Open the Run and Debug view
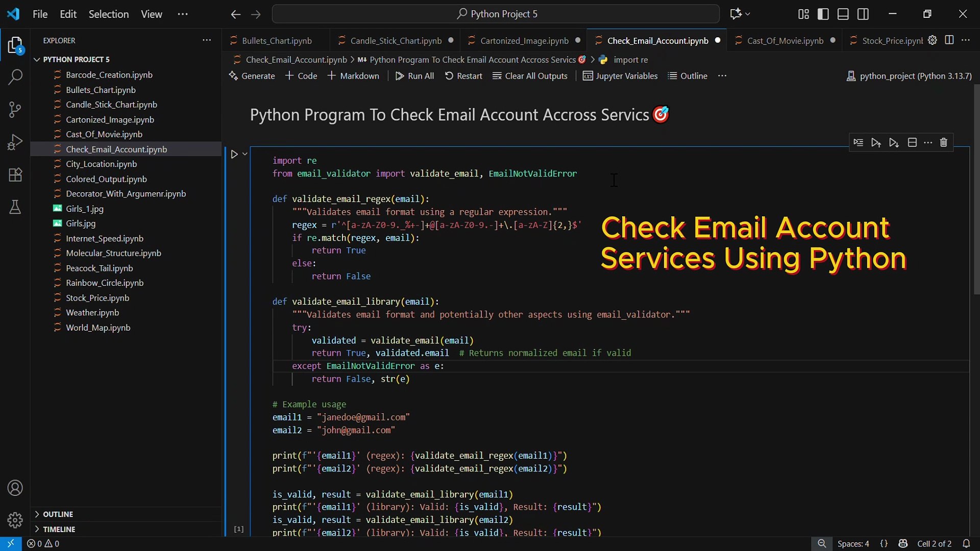 (x=15, y=142)
